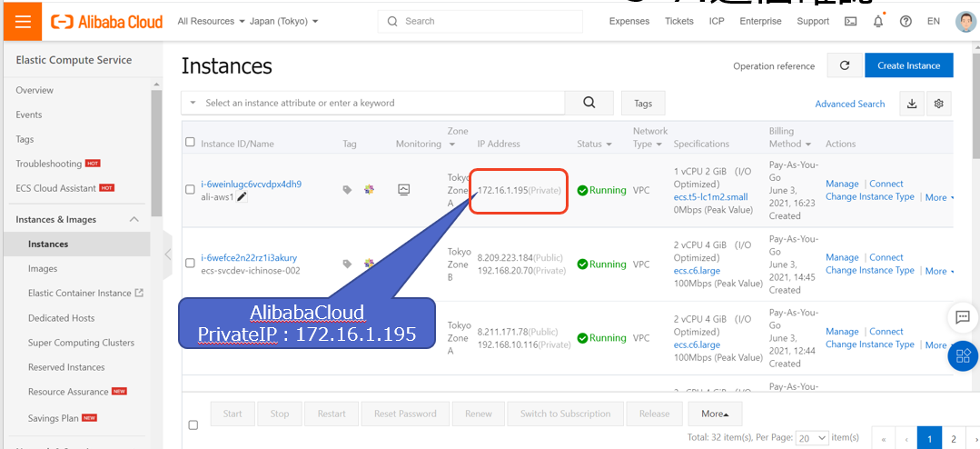
Task: Open the Cloud Shell terminal icon
Action: pyautogui.click(x=851, y=21)
